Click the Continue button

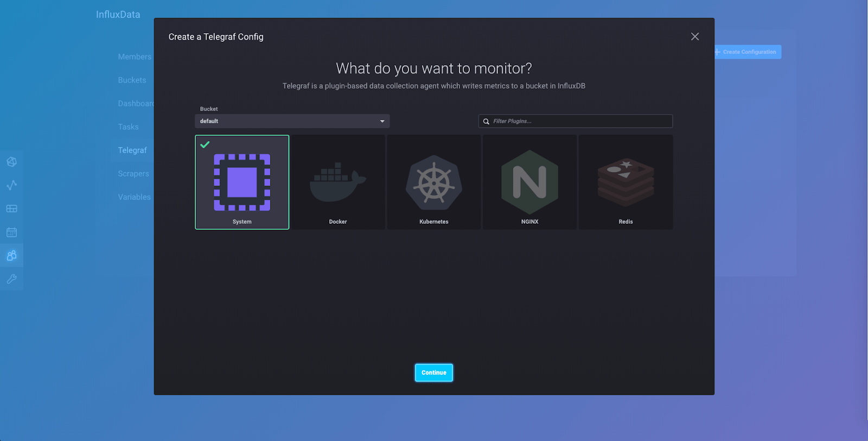point(434,373)
